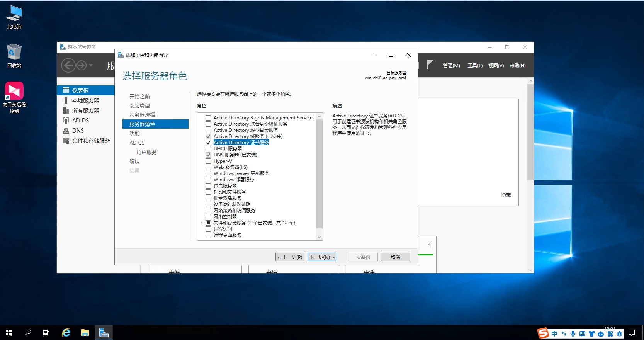
Task: Click the Windows Start button
Action: [9, 332]
